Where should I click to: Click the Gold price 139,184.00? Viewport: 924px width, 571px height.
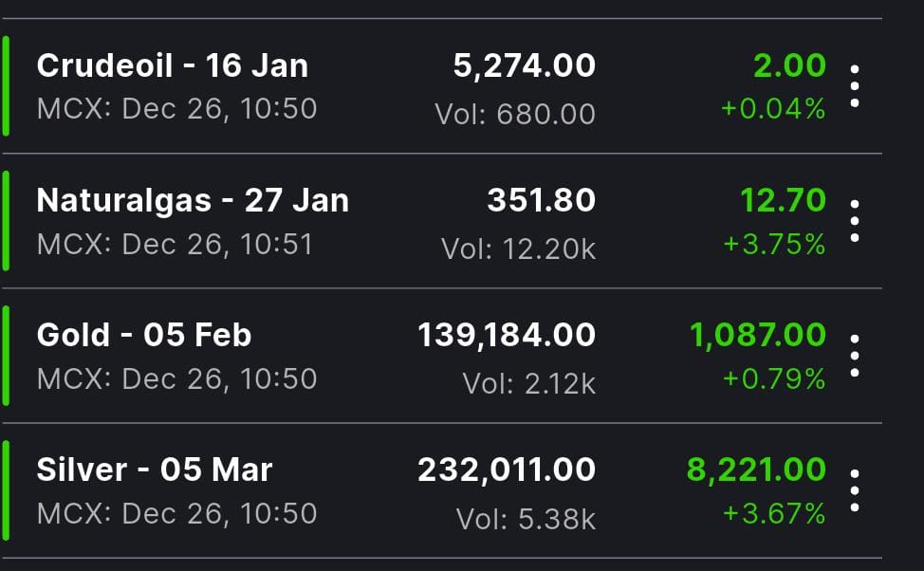[506, 335]
